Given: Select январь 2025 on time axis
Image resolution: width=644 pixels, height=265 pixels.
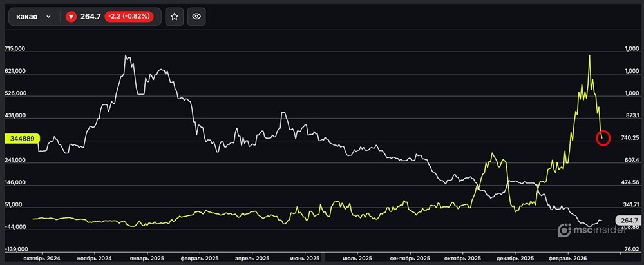Looking at the screenshot, I should click(147, 258).
